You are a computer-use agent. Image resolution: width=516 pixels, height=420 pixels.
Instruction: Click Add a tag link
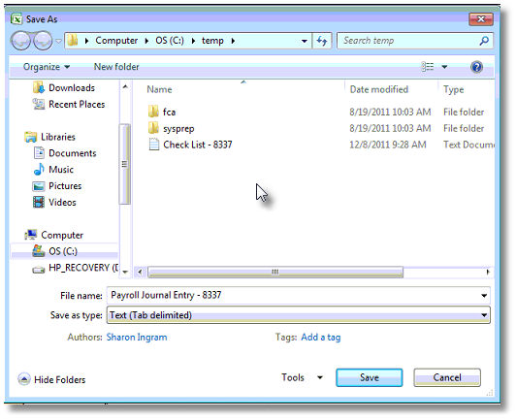click(320, 338)
